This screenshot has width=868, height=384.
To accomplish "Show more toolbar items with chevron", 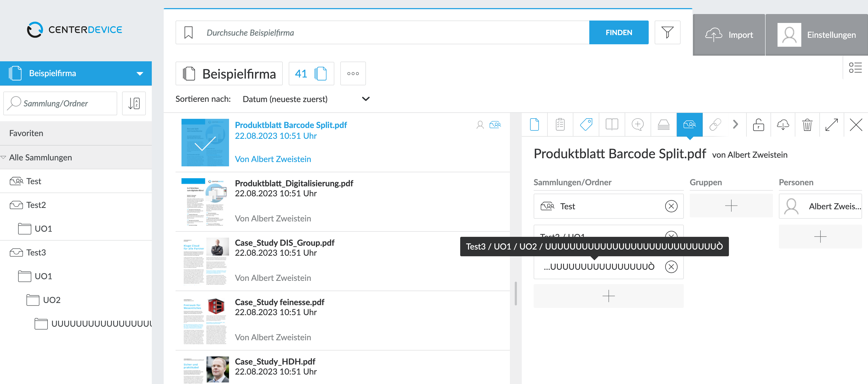I will pos(736,125).
